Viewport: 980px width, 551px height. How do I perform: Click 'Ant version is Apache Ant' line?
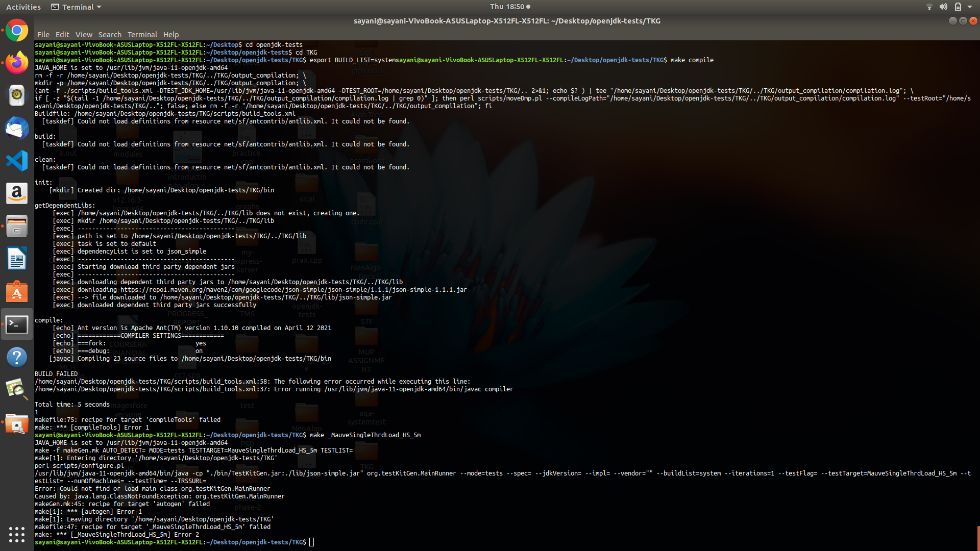(x=192, y=328)
